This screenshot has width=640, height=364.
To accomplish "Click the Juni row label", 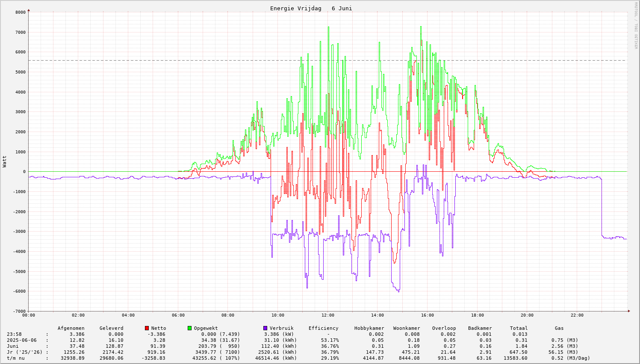I will [13, 346].
